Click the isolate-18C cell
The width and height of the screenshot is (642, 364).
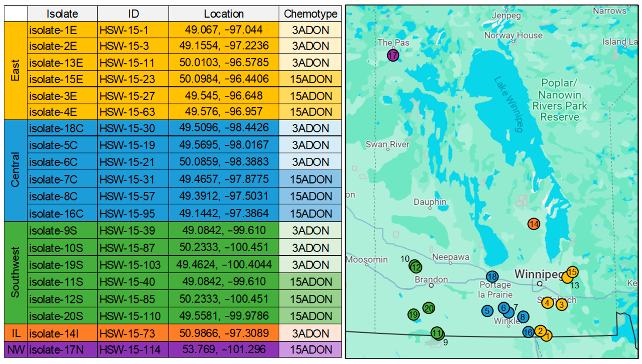pos(62,128)
